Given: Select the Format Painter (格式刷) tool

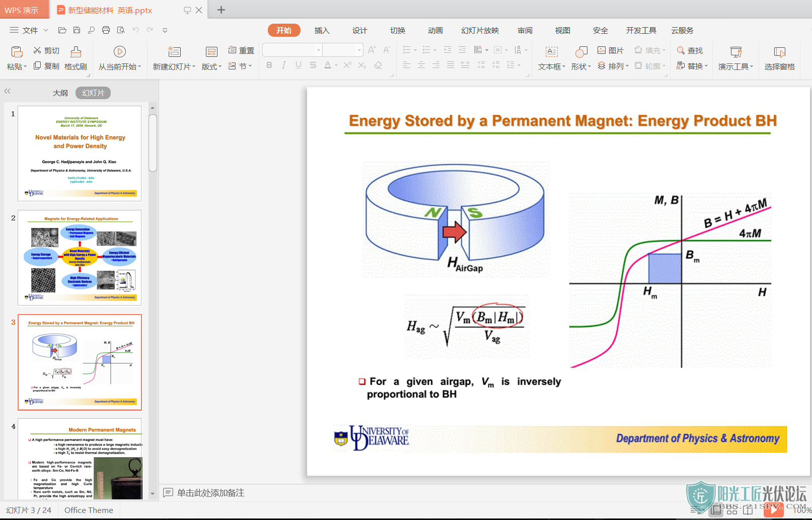Looking at the screenshot, I should 76,58.
